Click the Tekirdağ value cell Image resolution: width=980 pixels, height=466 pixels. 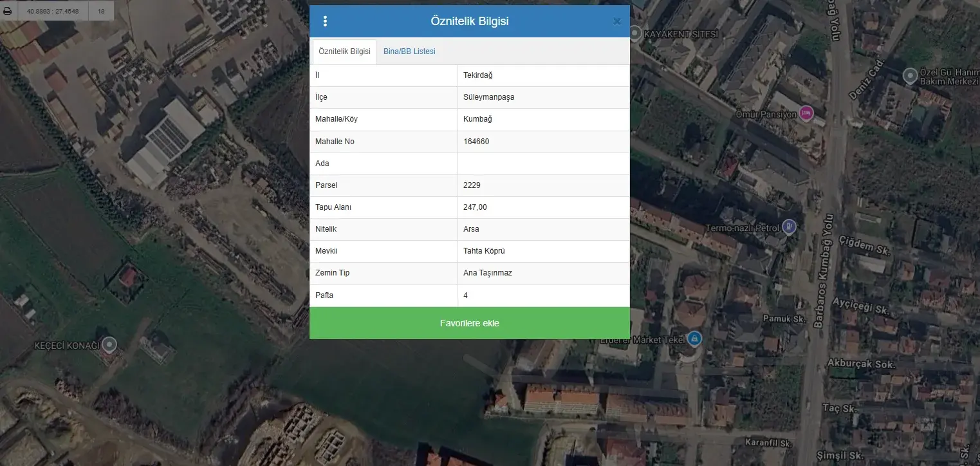[x=544, y=75]
